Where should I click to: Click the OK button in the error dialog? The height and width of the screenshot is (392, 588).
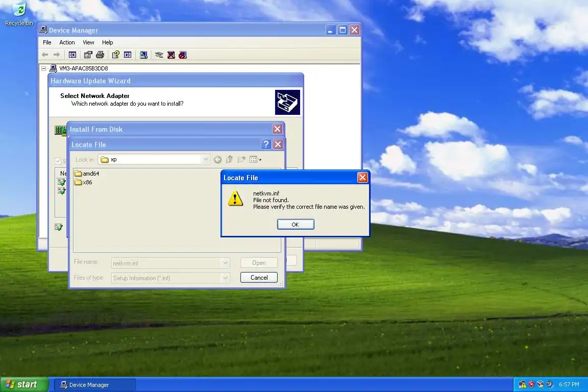coord(296,224)
